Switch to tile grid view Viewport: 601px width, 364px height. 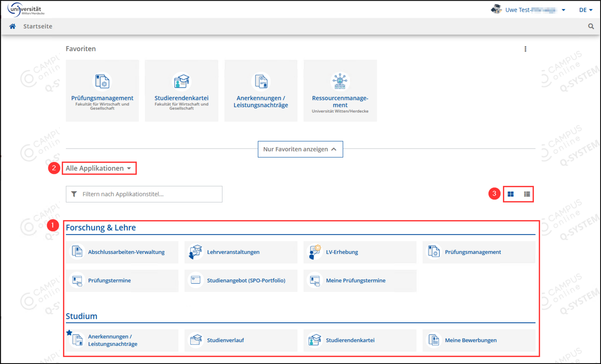pyautogui.click(x=511, y=194)
